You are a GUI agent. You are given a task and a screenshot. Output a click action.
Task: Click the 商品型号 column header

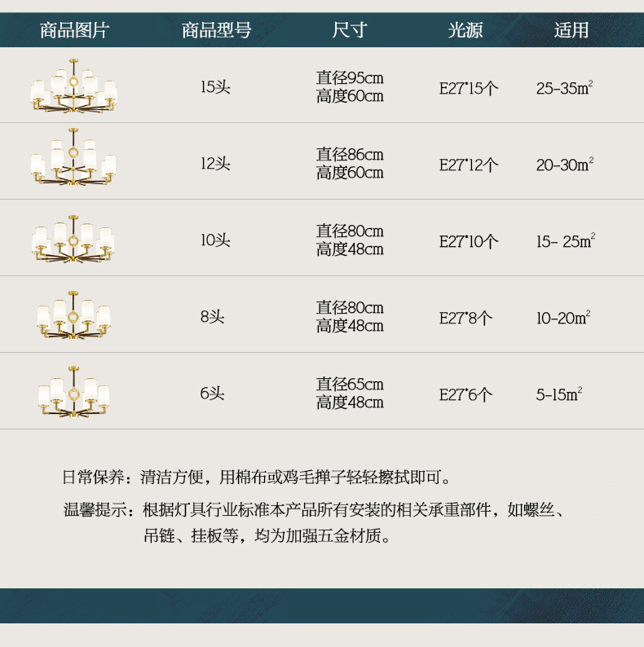tap(216, 31)
